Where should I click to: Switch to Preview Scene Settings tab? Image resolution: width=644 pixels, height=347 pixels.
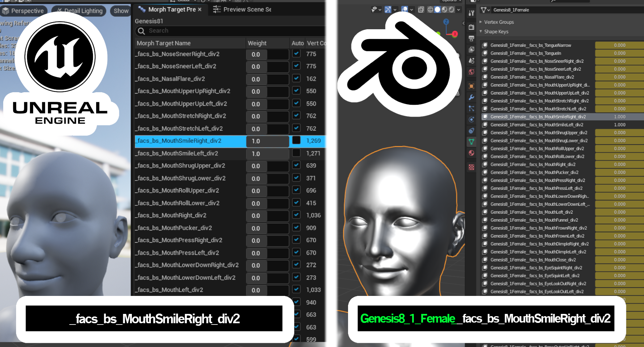242,10
